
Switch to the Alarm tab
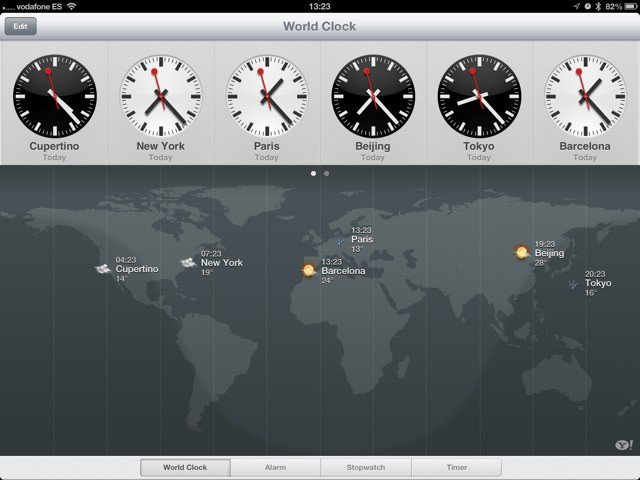pyautogui.click(x=275, y=467)
